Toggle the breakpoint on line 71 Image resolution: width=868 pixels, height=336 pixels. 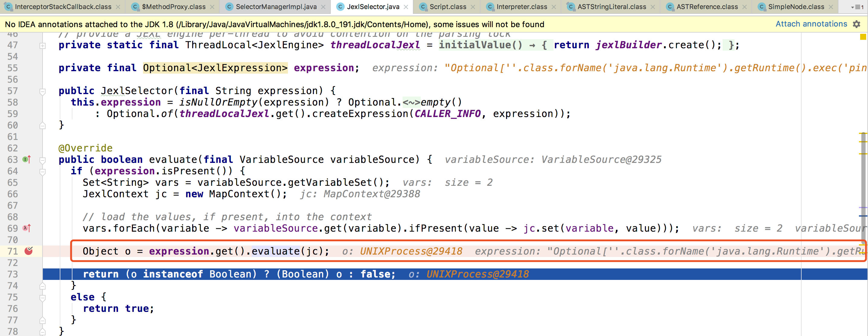tap(29, 251)
